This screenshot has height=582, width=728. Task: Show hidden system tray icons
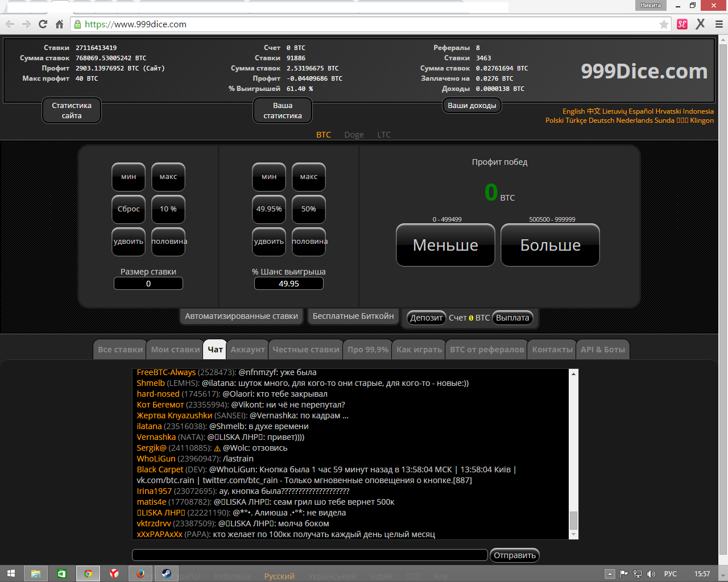[x=609, y=574]
